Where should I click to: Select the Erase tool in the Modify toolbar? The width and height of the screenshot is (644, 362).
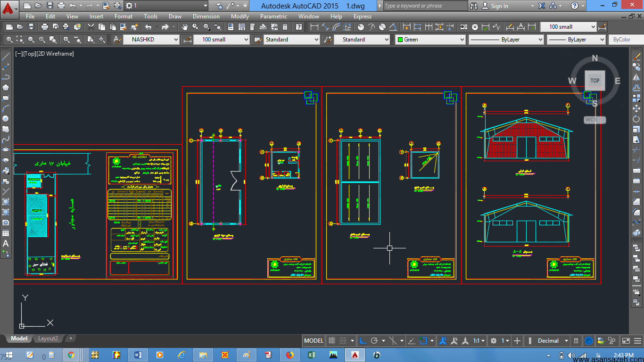[637, 57]
